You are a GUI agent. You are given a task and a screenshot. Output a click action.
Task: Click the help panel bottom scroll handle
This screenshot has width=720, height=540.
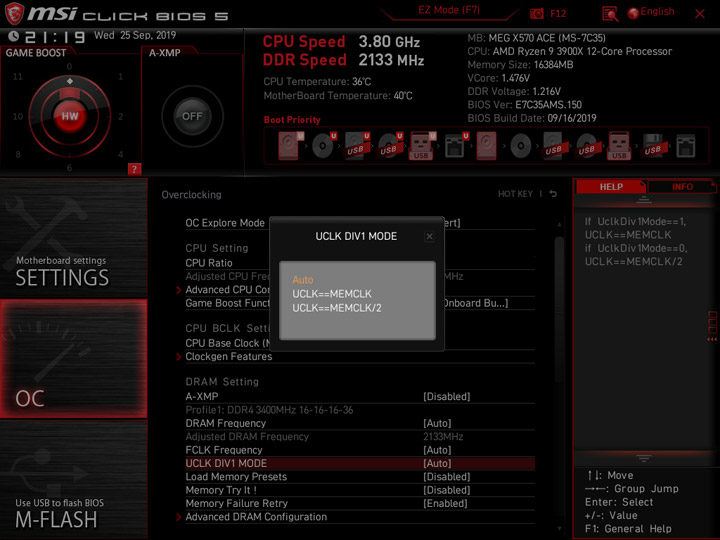pos(644,458)
